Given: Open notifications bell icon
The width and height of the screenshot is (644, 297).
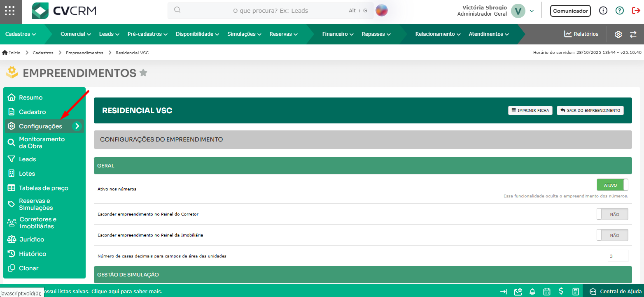Looking at the screenshot, I should click(x=532, y=292).
